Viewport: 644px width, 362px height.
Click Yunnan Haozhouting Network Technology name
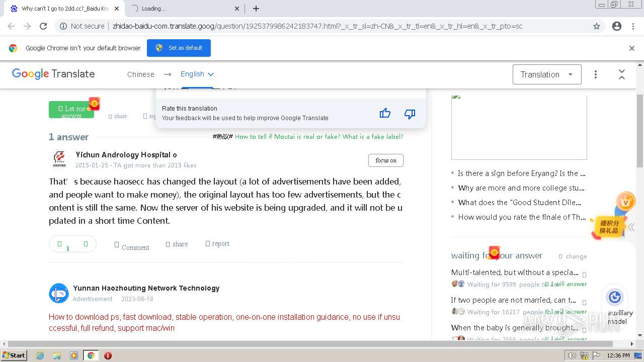[146, 288]
